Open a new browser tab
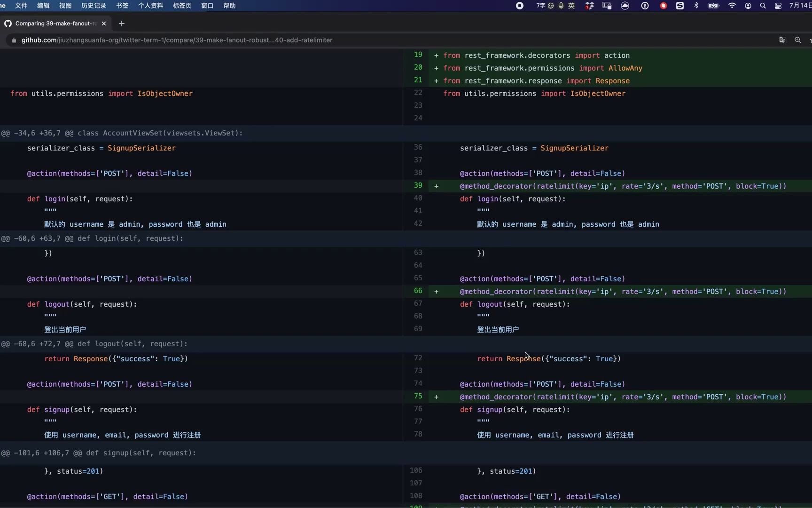Viewport: 812px width, 508px height. 122,24
